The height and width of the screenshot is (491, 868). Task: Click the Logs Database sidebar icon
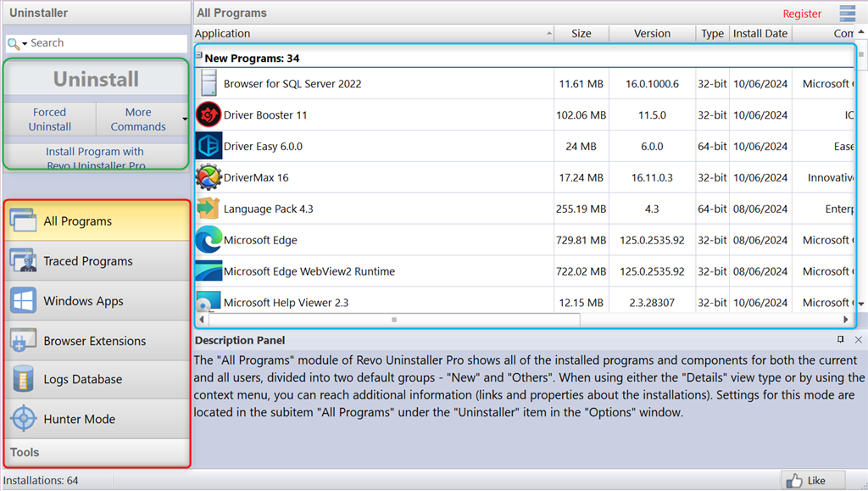(x=23, y=378)
